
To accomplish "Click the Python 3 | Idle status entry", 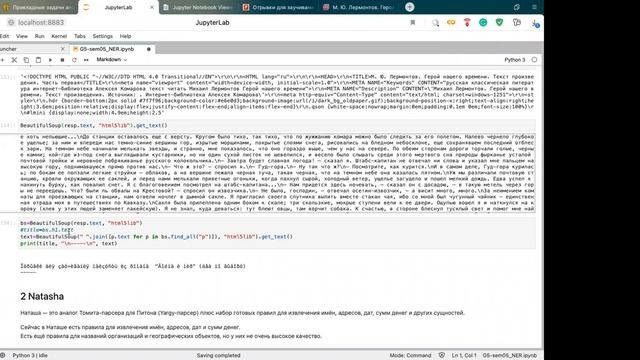I will [x=30, y=356].
